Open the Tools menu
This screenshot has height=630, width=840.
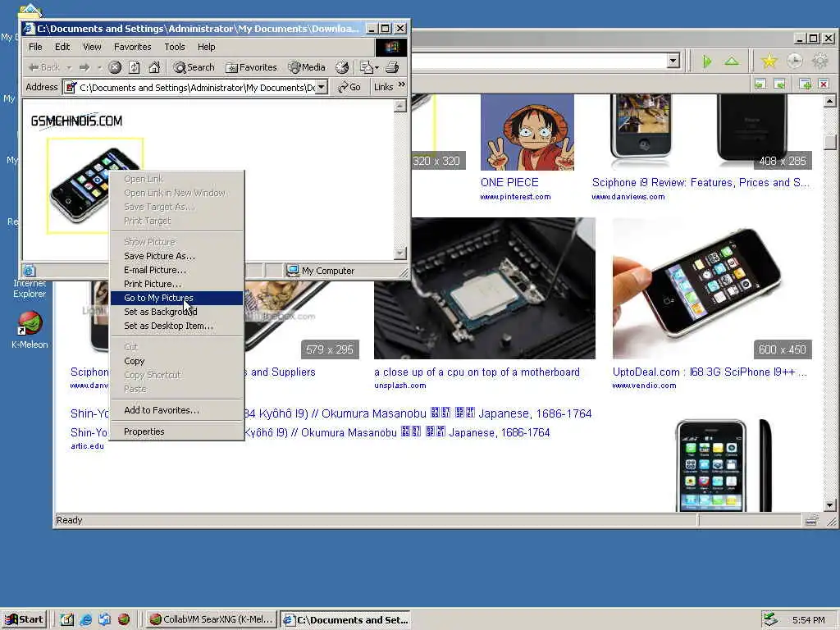pos(175,47)
